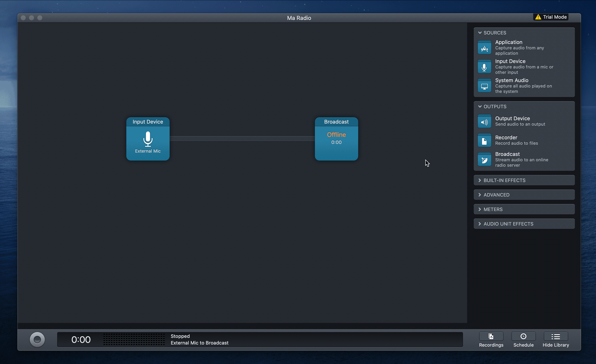The height and width of the screenshot is (364, 596).
Task: Click the large 0:00 session timer
Action: 81,340
